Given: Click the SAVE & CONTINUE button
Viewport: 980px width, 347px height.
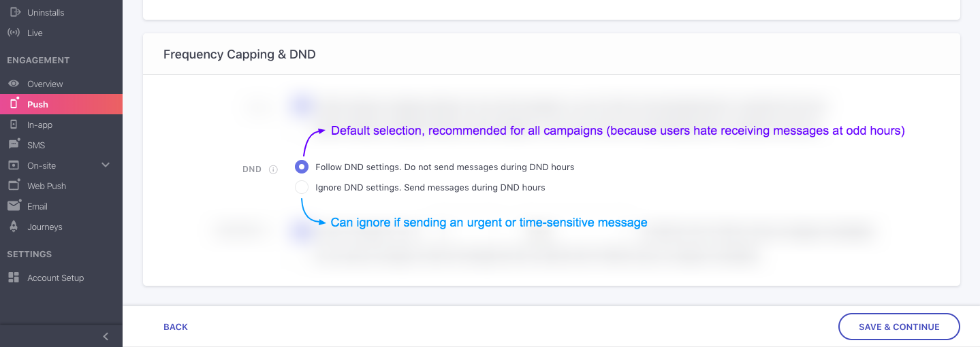Looking at the screenshot, I should (899, 327).
